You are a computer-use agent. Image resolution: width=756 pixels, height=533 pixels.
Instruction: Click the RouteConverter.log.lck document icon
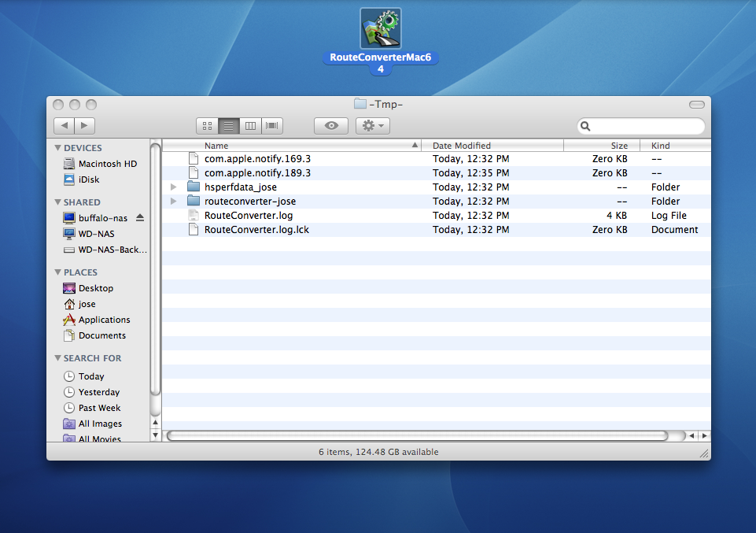pyautogui.click(x=194, y=229)
